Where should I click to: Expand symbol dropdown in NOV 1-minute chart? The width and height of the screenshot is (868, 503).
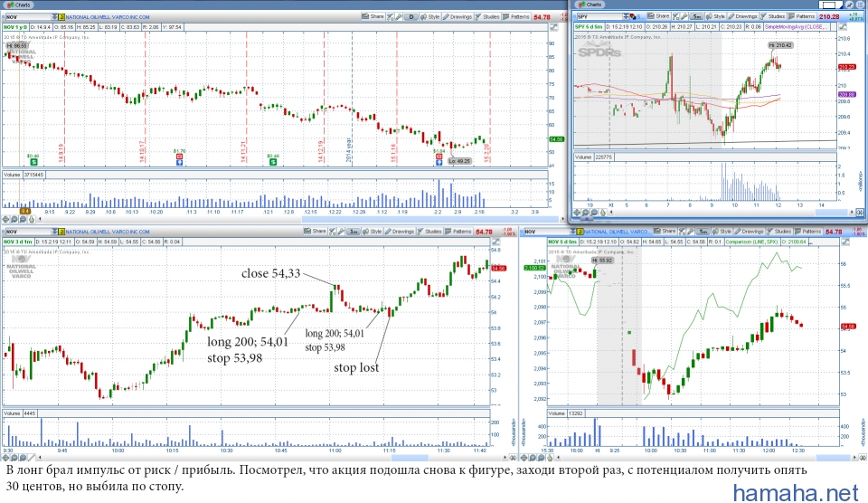(x=55, y=232)
